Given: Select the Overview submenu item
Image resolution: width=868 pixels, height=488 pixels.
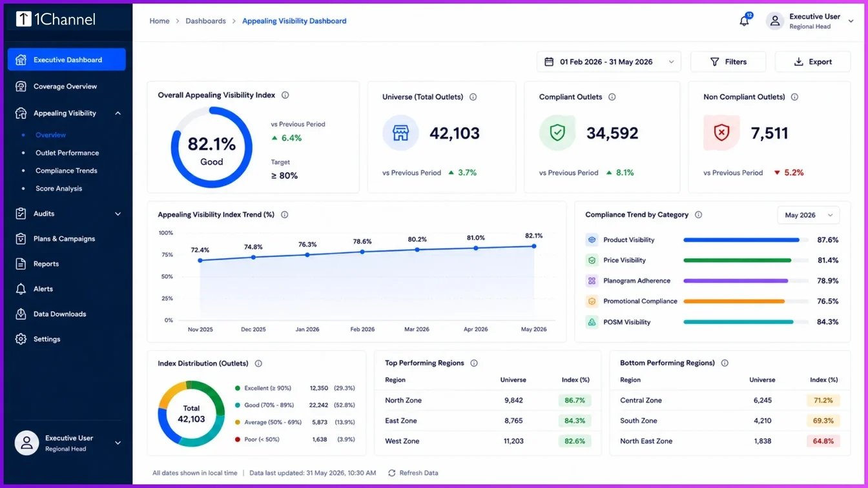Looking at the screenshot, I should tap(50, 135).
